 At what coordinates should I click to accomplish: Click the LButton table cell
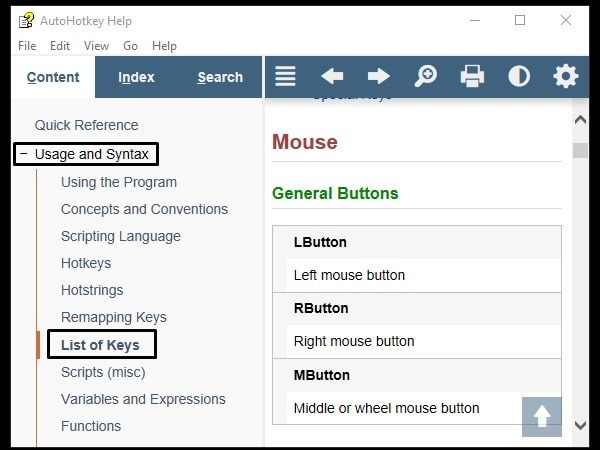417,242
